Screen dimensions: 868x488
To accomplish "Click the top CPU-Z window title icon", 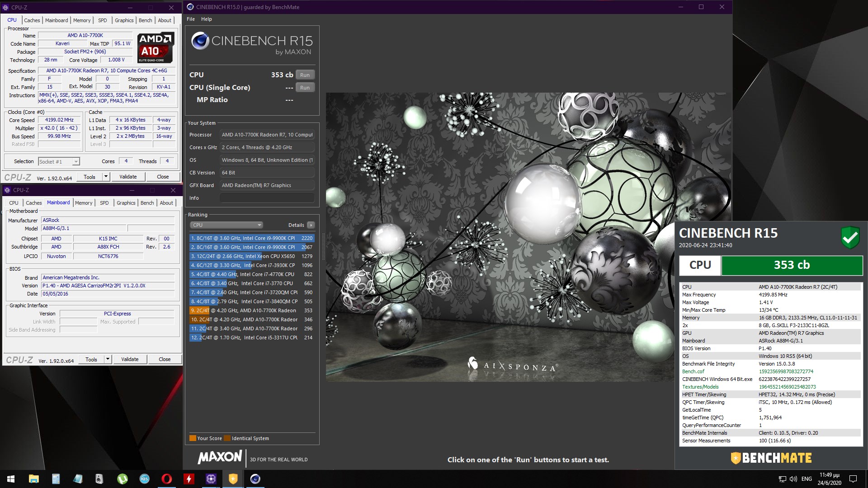I will click(x=6, y=7).
